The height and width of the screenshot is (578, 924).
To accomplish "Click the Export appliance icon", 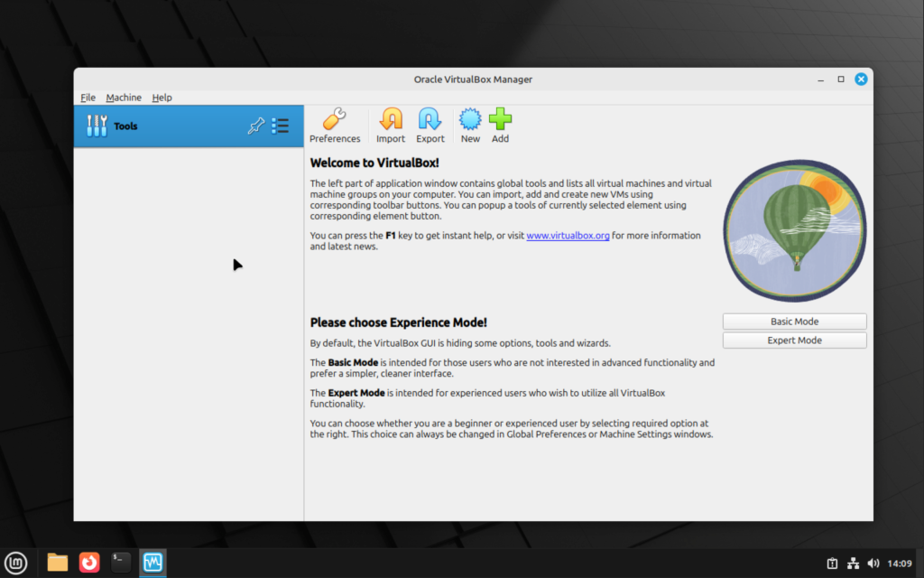I will [430, 125].
